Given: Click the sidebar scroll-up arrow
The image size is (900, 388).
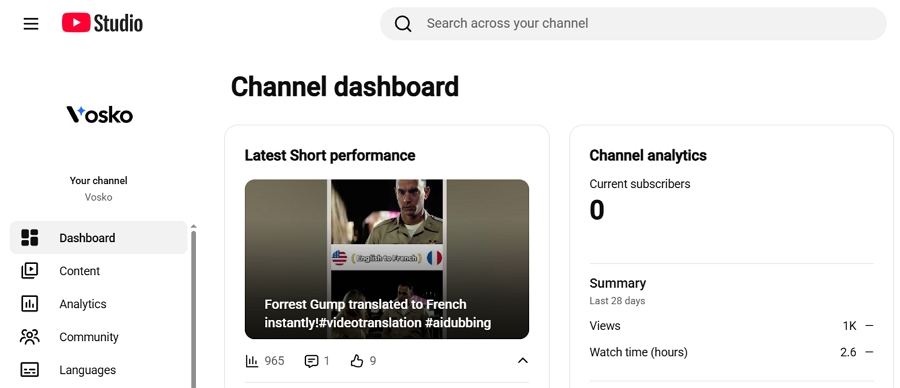Looking at the screenshot, I should coord(193,226).
